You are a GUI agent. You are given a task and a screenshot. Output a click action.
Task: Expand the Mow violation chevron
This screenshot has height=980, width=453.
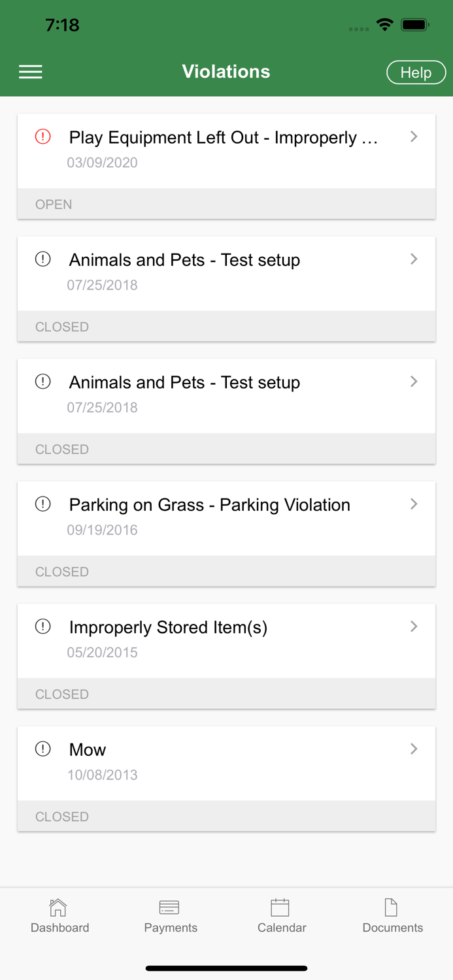pyautogui.click(x=414, y=749)
